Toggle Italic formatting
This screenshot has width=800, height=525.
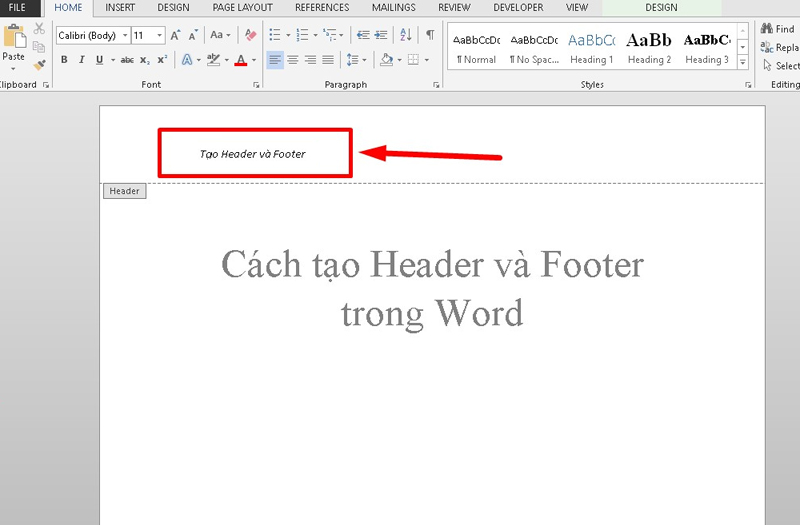coord(82,60)
